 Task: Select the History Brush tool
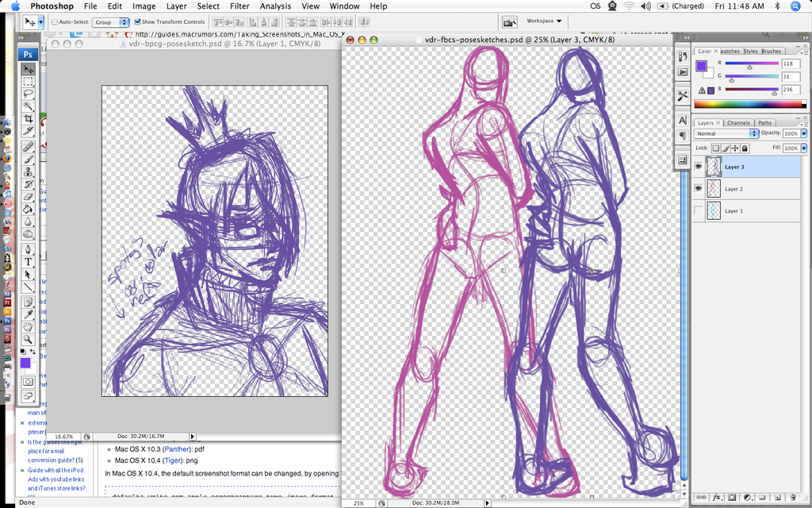[x=28, y=184]
